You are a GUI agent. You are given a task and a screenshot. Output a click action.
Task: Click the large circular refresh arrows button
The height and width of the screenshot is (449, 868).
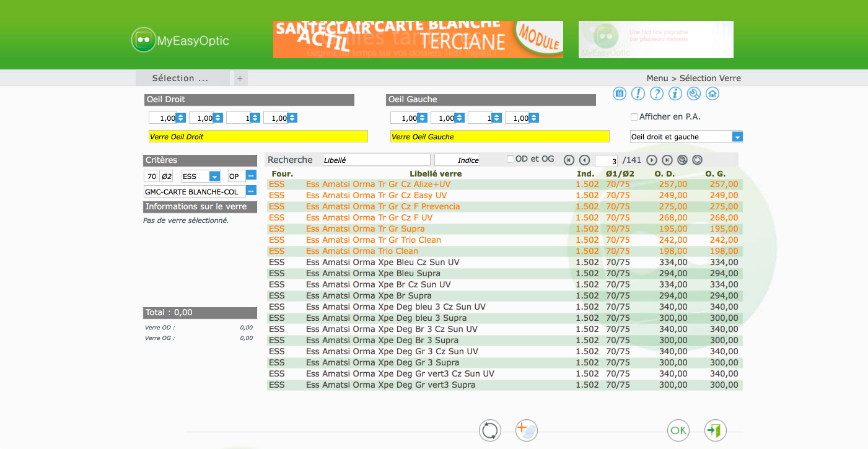point(489,430)
